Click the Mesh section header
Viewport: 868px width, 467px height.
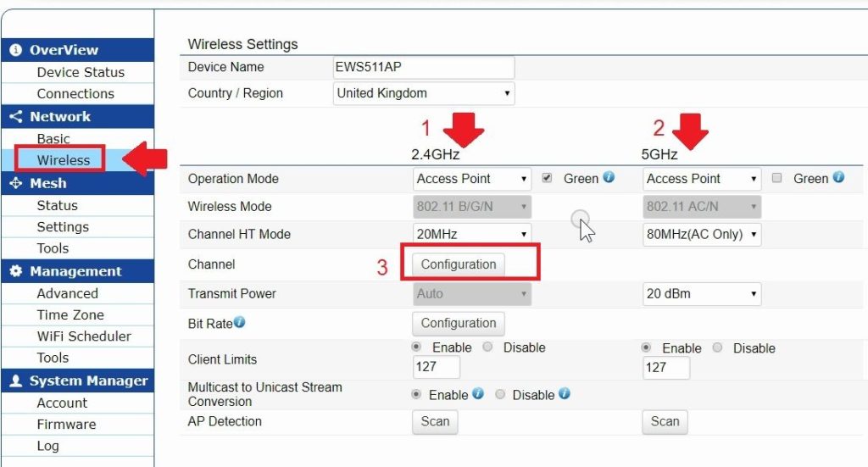coord(77,183)
